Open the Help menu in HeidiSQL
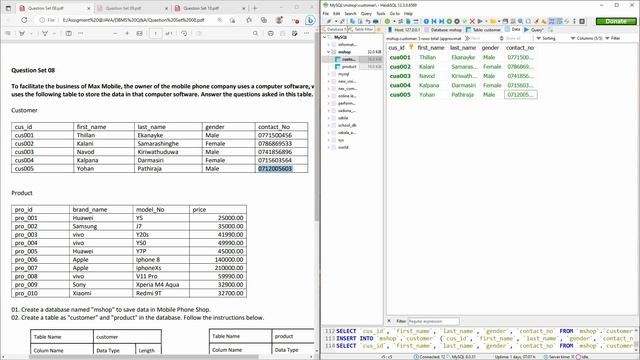The width and height of the screenshot is (640, 360). click(x=408, y=13)
